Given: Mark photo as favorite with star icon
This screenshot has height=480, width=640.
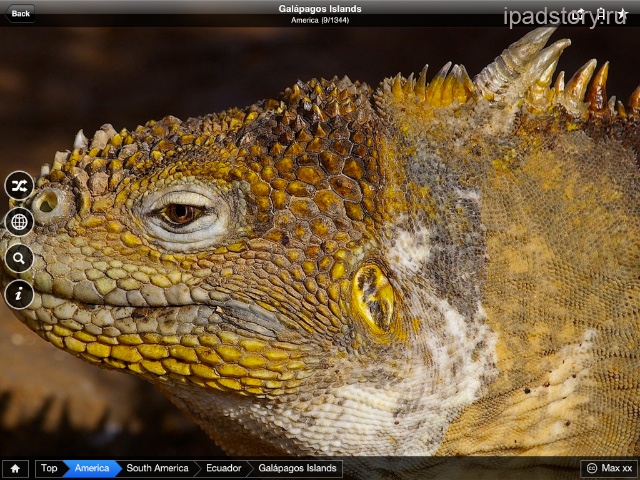Looking at the screenshot, I should pos(622,14).
